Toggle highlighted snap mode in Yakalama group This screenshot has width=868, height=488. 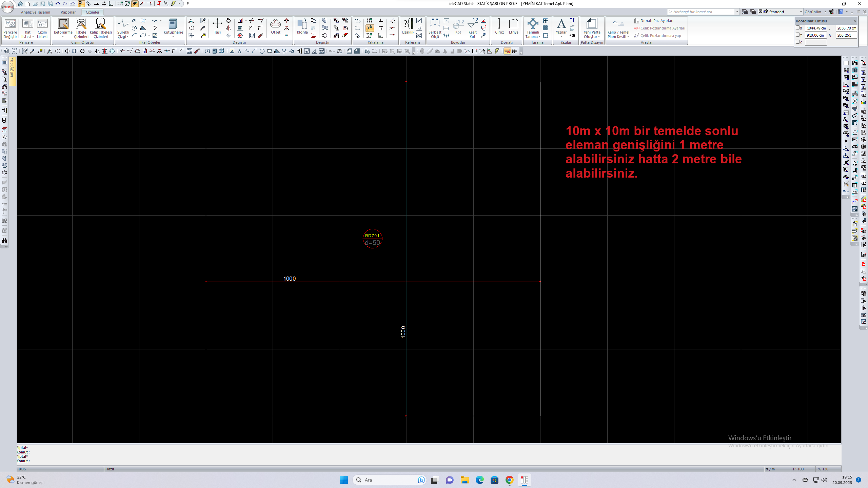[370, 28]
